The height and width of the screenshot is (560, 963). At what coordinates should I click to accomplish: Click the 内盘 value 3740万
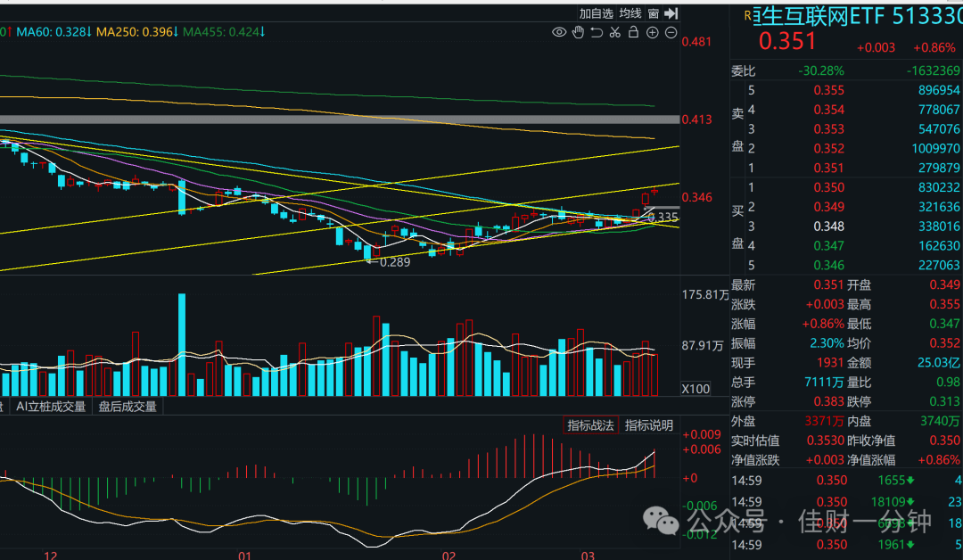point(941,421)
